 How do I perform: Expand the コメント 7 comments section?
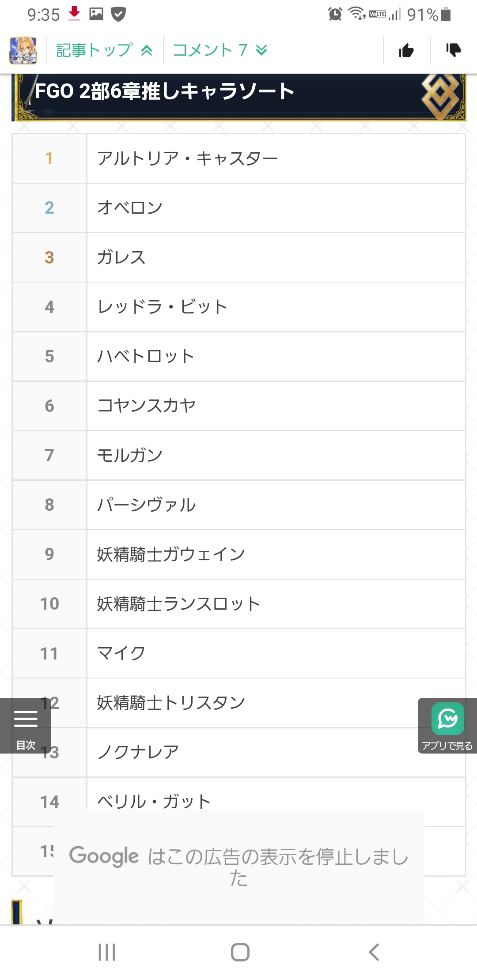pyautogui.click(x=220, y=50)
